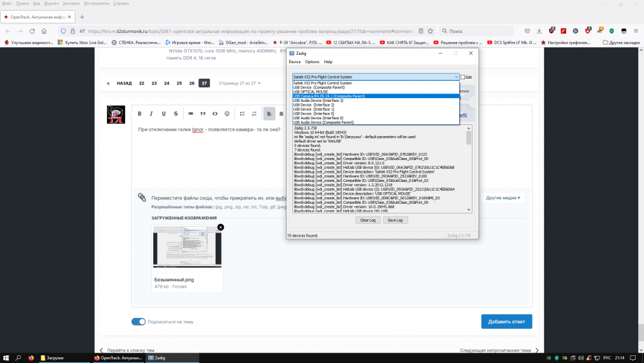Open the Tampermonkey extension icon
The image size is (644, 363).
(624, 31)
